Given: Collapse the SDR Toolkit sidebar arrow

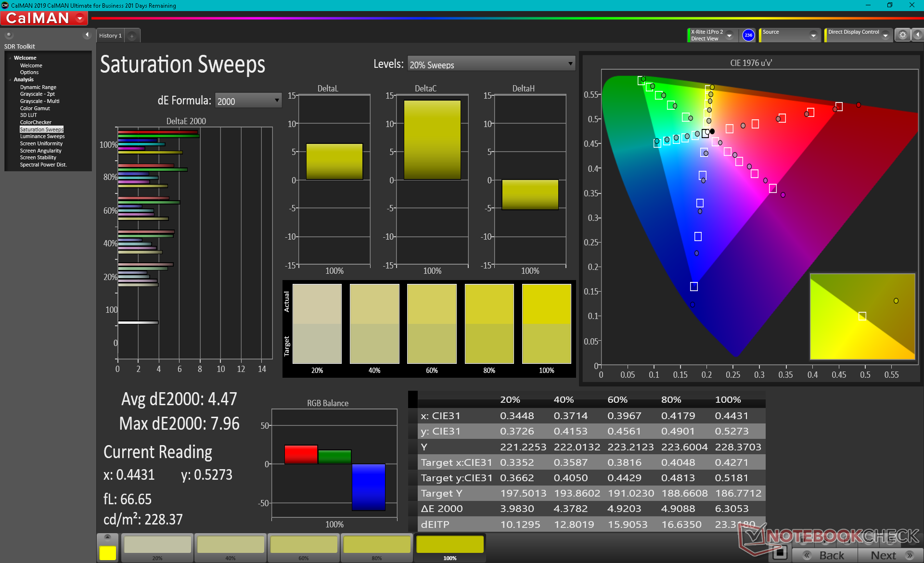Looking at the screenshot, I should click(87, 35).
